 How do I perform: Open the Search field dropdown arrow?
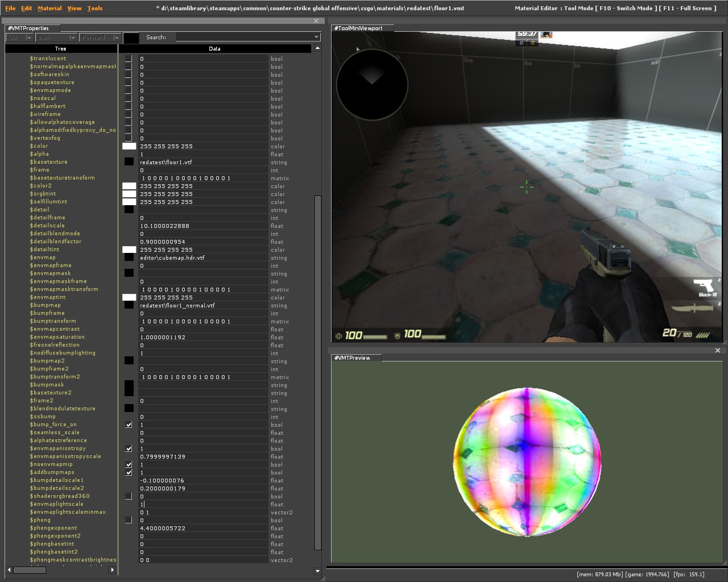(x=316, y=38)
